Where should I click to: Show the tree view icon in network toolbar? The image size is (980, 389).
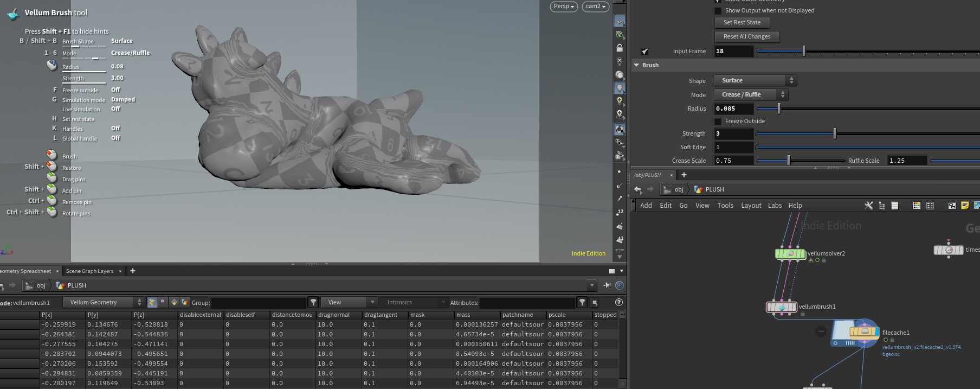click(x=882, y=206)
